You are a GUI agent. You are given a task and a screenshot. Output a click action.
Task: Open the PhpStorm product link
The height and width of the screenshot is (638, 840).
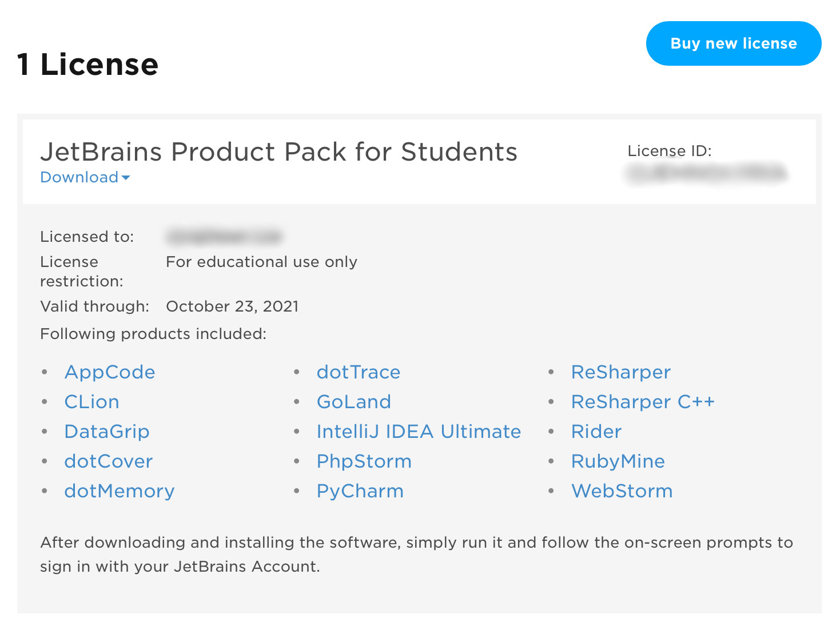pyautogui.click(x=364, y=461)
